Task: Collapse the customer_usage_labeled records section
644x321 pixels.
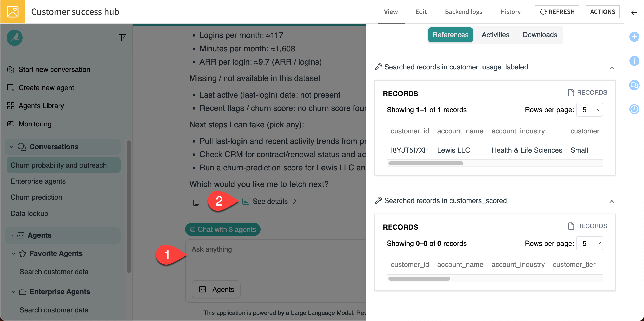Action: point(612,68)
